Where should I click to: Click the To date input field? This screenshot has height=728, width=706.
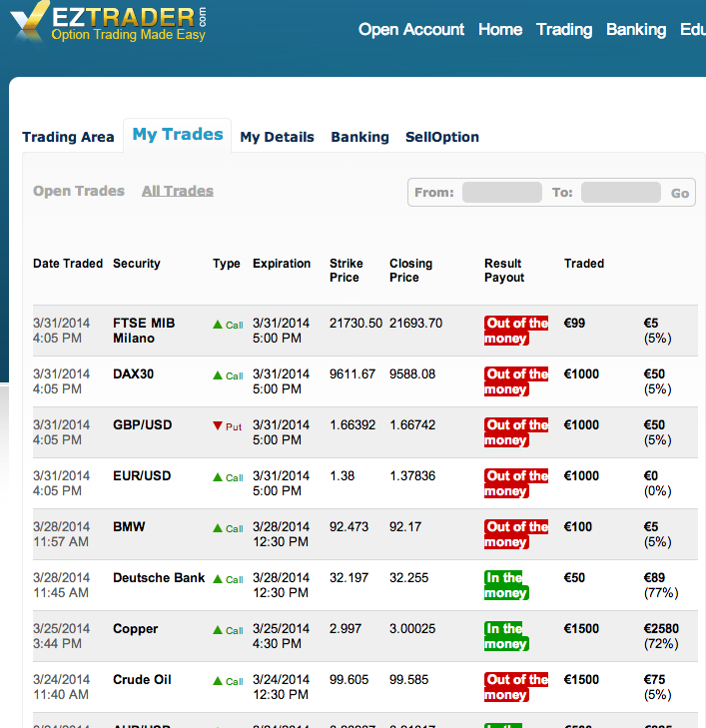pyautogui.click(x=621, y=192)
